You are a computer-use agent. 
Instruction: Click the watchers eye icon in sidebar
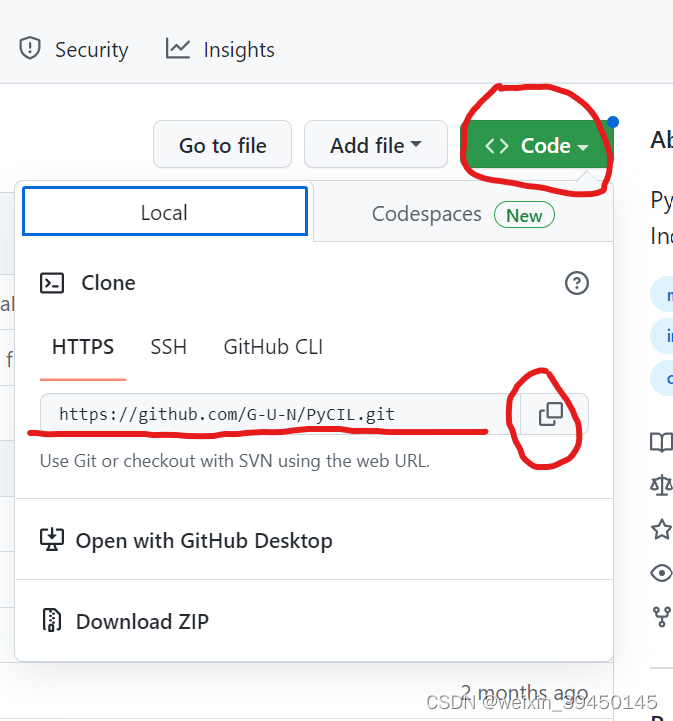[x=662, y=573]
